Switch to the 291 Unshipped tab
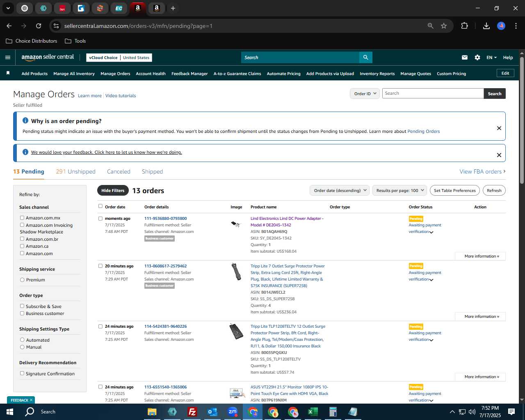525x420 pixels. click(x=76, y=171)
